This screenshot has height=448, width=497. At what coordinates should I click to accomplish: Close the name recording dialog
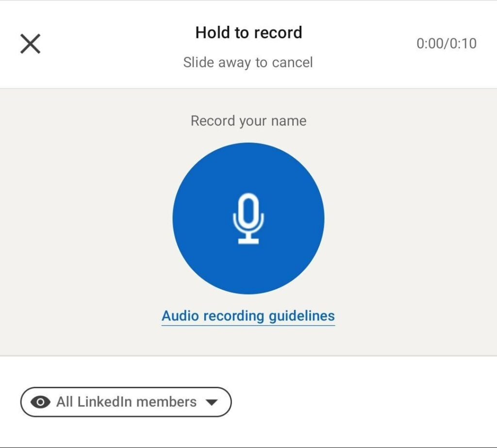click(30, 44)
